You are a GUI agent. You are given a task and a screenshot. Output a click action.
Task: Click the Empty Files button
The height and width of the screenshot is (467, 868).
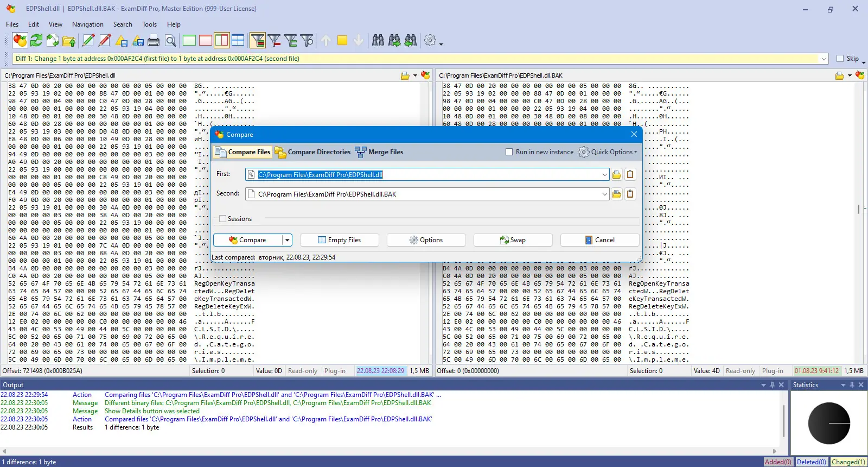click(x=340, y=240)
